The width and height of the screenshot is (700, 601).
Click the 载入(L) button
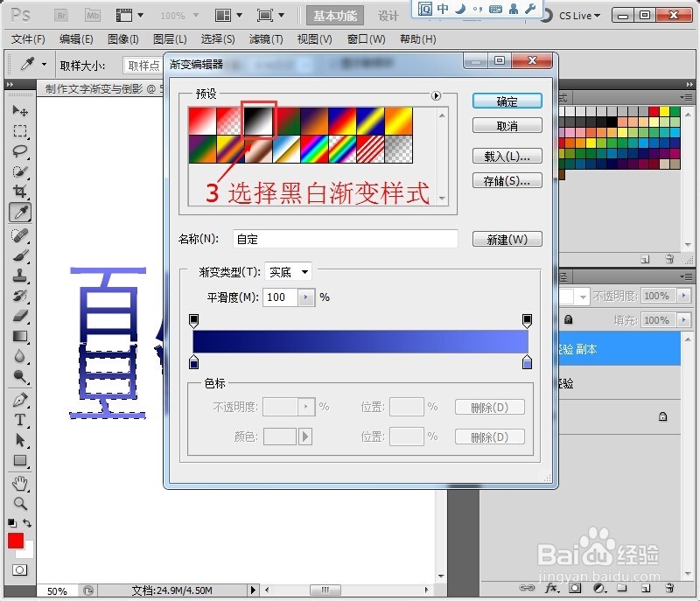tap(506, 156)
